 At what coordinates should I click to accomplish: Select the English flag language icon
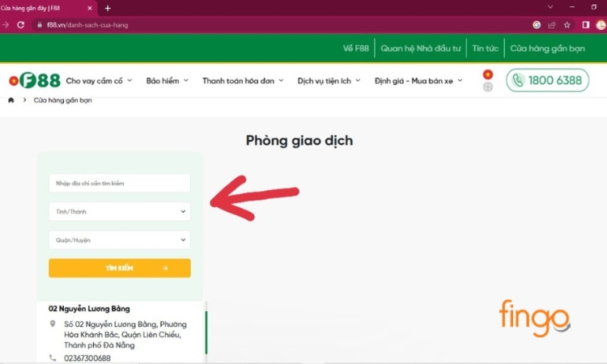point(488,87)
